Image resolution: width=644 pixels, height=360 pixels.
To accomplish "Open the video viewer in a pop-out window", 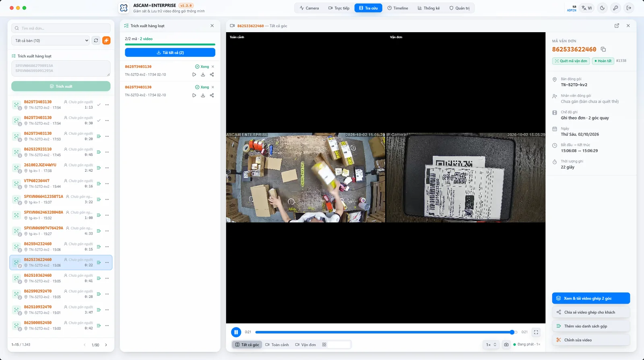I will coord(617,26).
